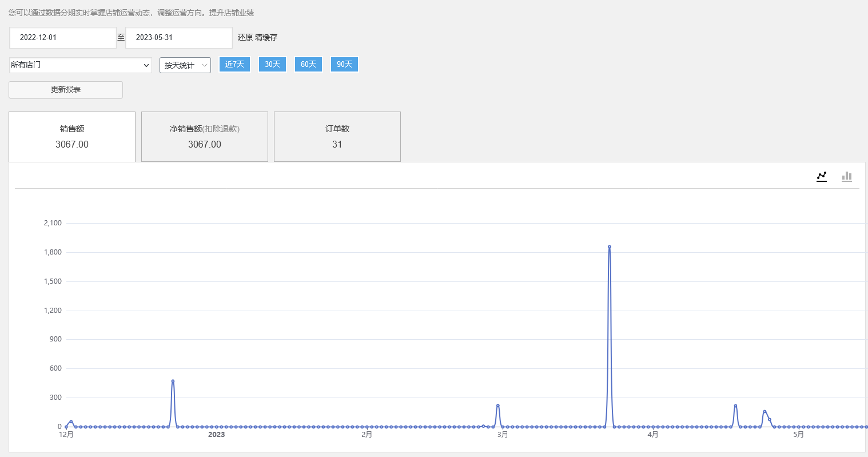Viewport: 868px width, 457px height.
Task: Switch to bar chart view icon
Action: click(x=847, y=176)
